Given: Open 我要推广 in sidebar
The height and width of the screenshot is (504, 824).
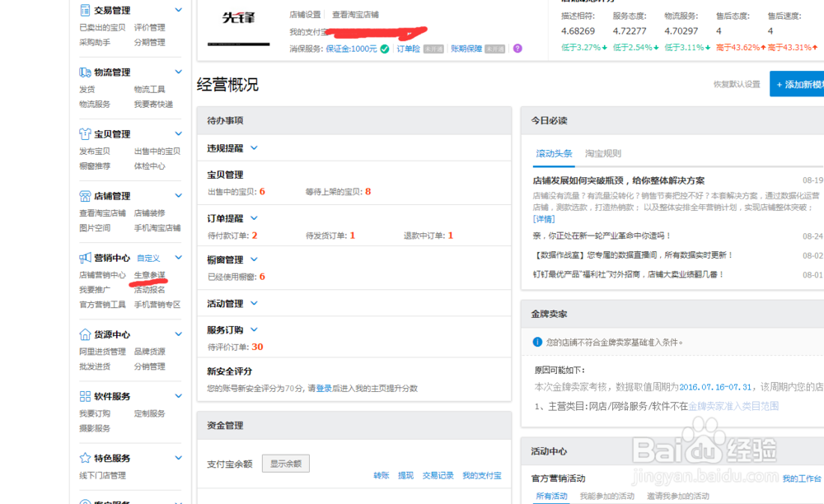Looking at the screenshot, I should [95, 290].
